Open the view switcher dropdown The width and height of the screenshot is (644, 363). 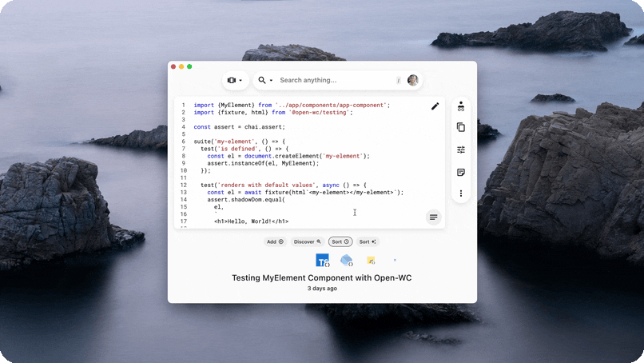pos(236,80)
